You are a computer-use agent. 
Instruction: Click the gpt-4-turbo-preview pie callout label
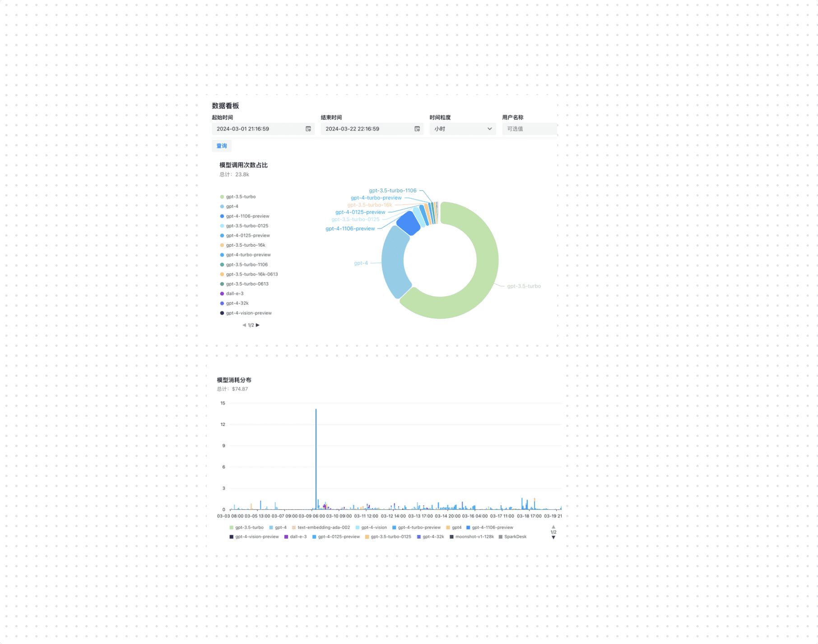pos(376,198)
